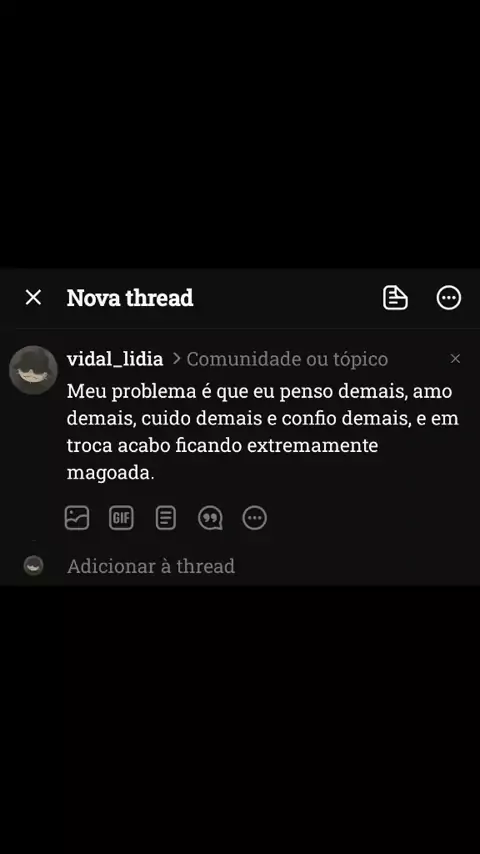Tap the dark area below the composer
480x854 pixels.
240,719
